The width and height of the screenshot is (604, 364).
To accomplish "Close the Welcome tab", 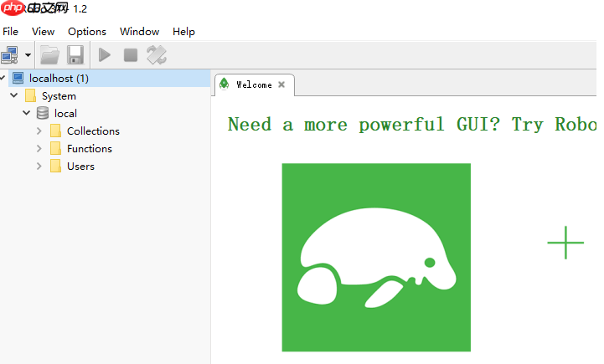I will 281,85.
